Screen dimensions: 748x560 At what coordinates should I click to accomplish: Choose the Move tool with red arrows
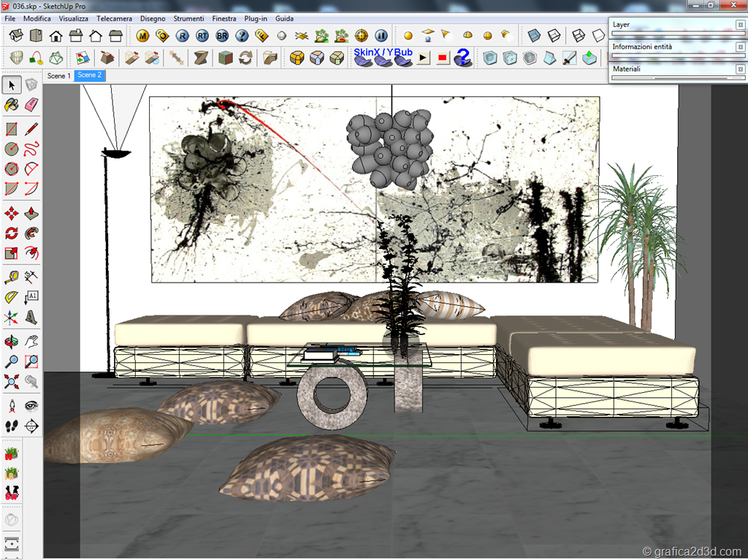coord(12,213)
